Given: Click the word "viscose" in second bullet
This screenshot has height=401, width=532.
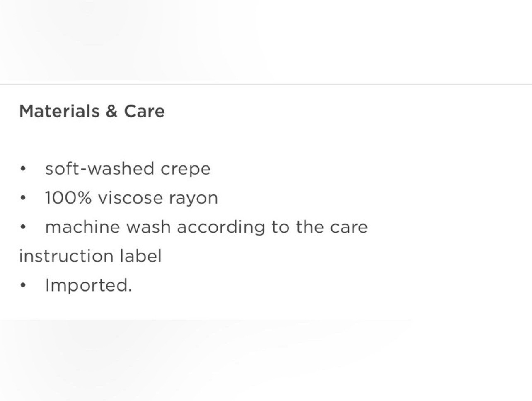Looking at the screenshot, I should pyautogui.click(x=131, y=198).
